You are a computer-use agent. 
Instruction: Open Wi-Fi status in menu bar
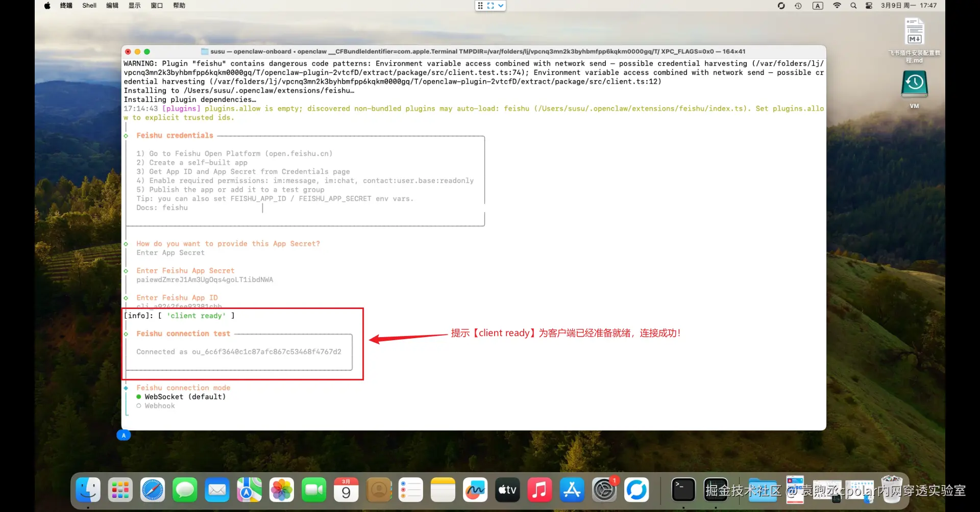coord(837,6)
